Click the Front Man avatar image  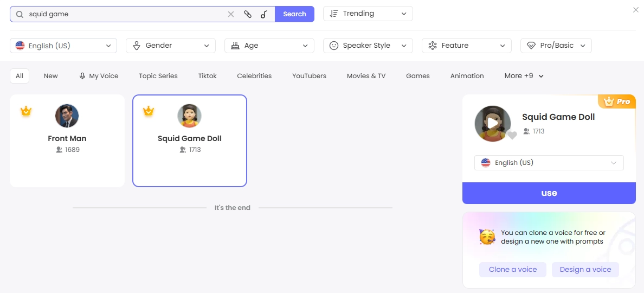click(x=67, y=116)
